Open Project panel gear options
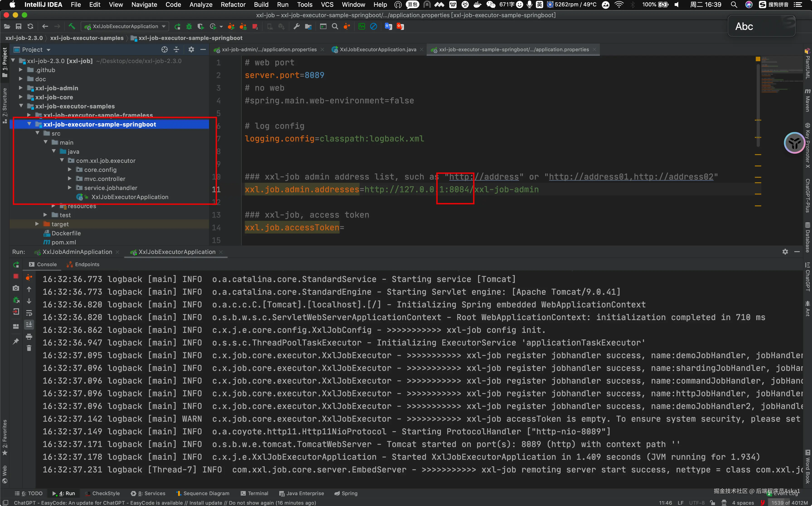812x506 pixels. [191, 49]
